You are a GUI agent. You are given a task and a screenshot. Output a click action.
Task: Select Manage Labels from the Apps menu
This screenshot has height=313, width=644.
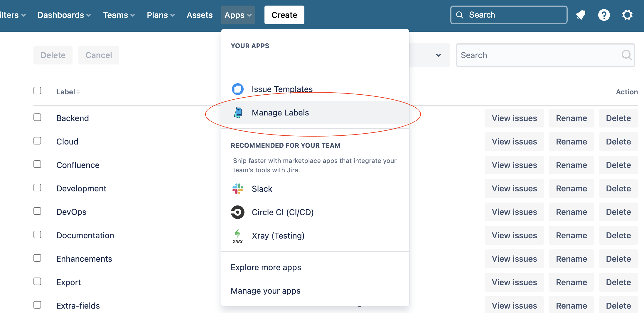tap(315, 113)
